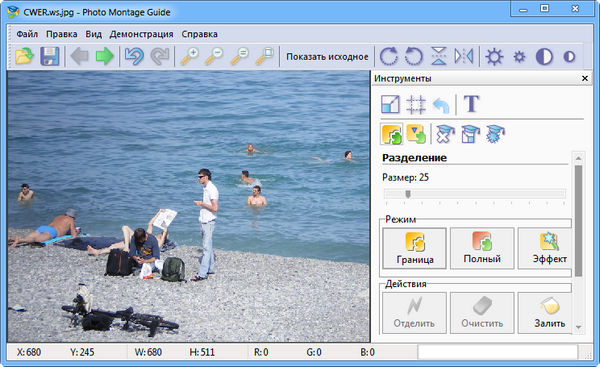Viewport: 600px width, 367px height.
Task: Click the open file folder icon
Action: tap(24, 56)
